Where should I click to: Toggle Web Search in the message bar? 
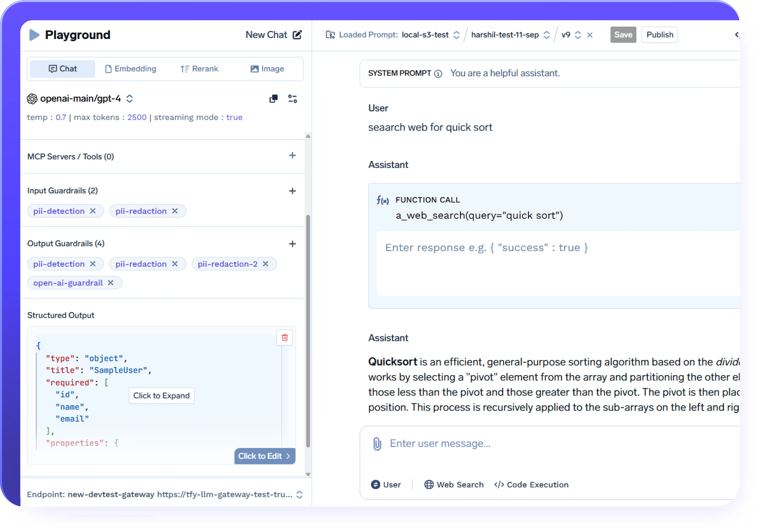pos(454,484)
